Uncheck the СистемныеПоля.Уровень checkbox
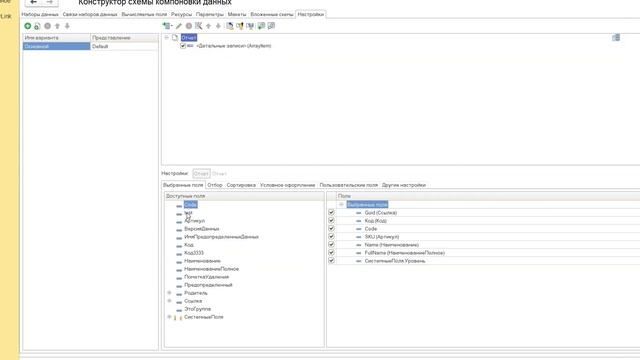640x360 pixels. coord(331,260)
